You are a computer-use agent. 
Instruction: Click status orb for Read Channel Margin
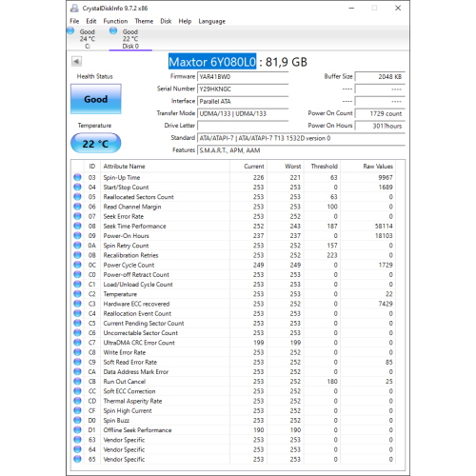click(x=77, y=207)
